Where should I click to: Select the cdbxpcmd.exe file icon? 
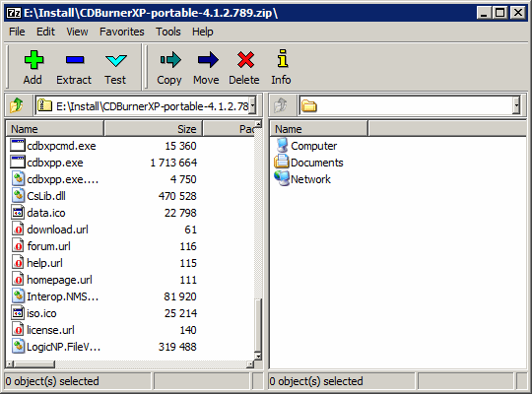[18, 146]
